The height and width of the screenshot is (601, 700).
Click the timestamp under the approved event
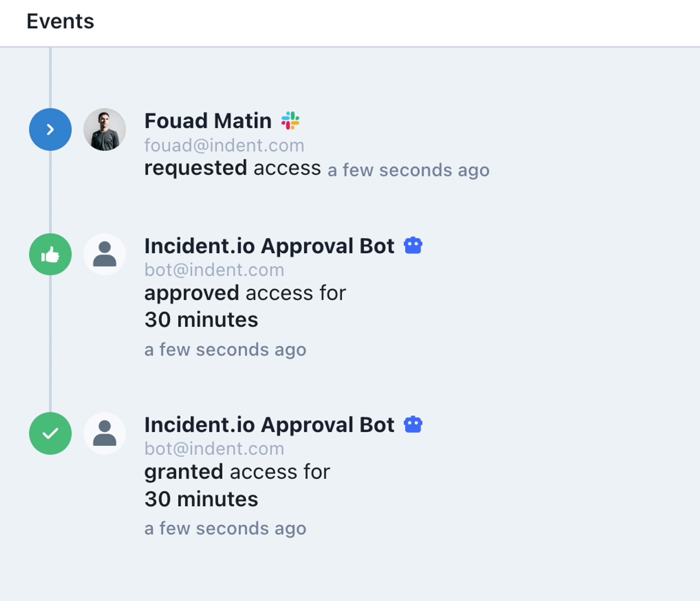pos(225,350)
